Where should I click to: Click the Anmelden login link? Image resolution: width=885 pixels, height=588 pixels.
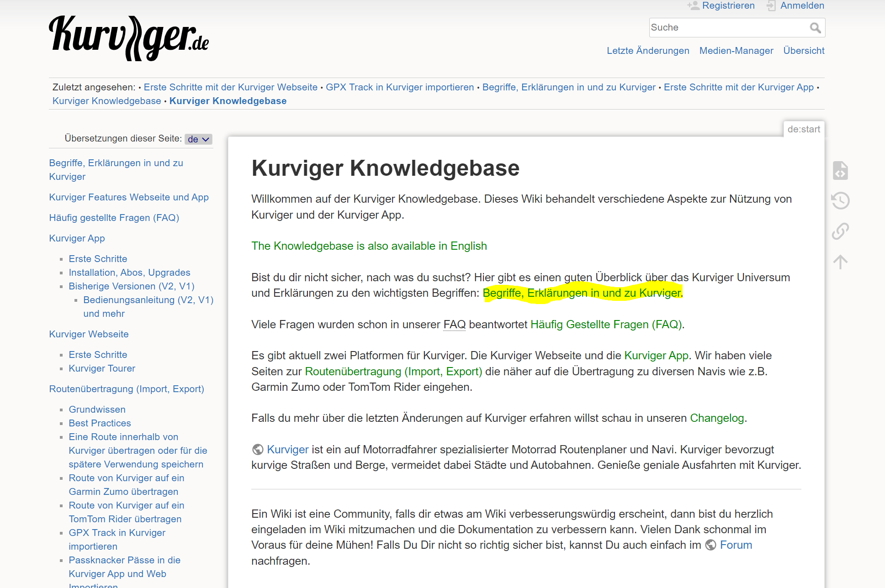(x=802, y=5)
